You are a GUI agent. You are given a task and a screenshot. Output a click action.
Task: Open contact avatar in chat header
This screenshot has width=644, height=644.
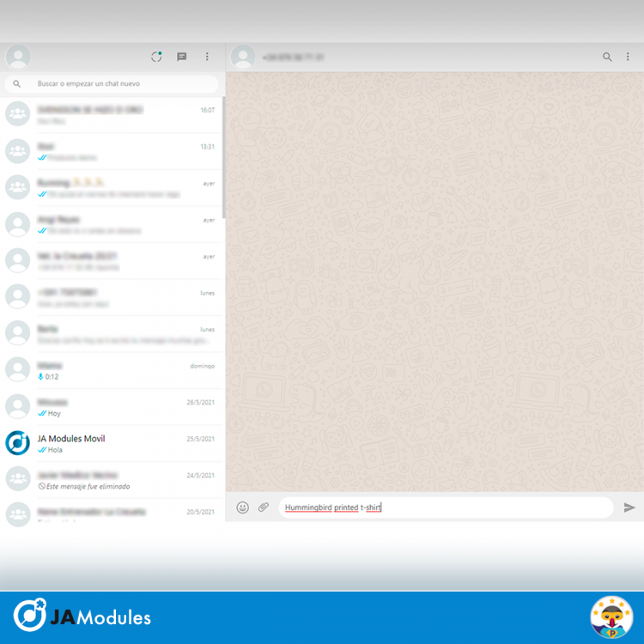[243, 57]
